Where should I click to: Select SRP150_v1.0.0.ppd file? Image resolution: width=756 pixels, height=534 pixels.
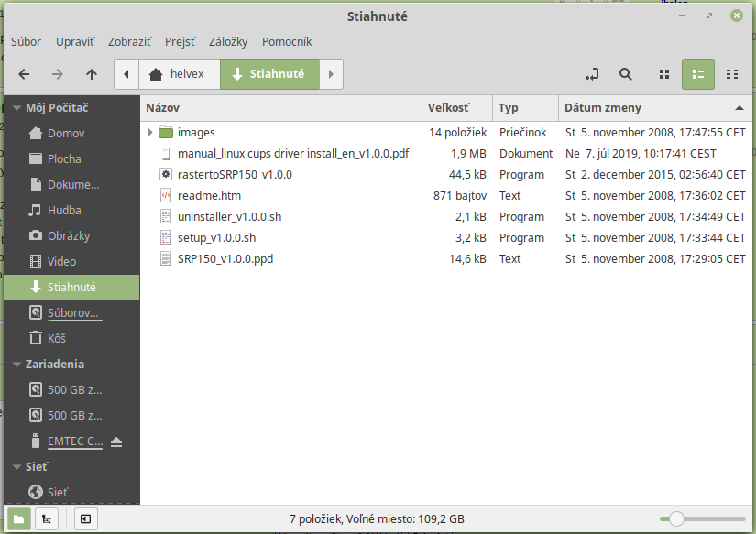click(225, 259)
